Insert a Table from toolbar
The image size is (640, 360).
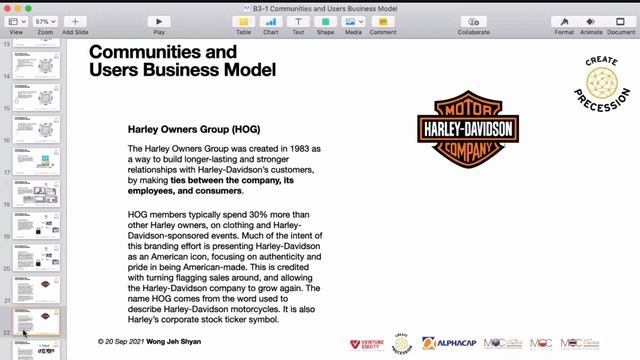click(243, 22)
